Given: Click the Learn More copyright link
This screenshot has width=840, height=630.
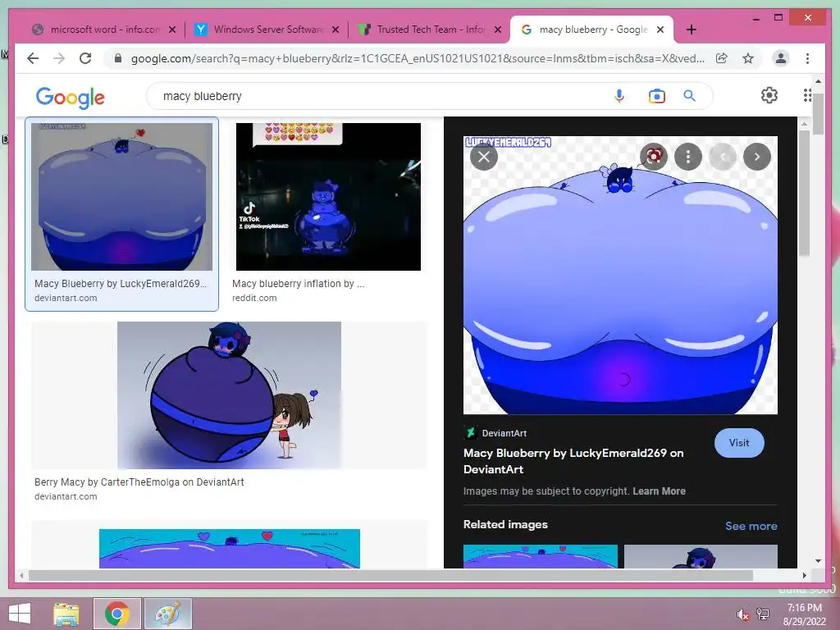Looking at the screenshot, I should click(659, 491).
